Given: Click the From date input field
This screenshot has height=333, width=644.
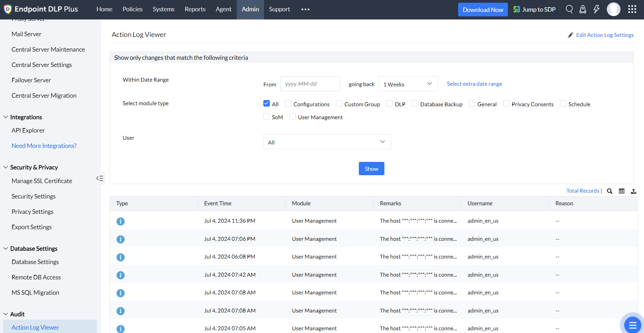Looking at the screenshot, I should (x=310, y=84).
